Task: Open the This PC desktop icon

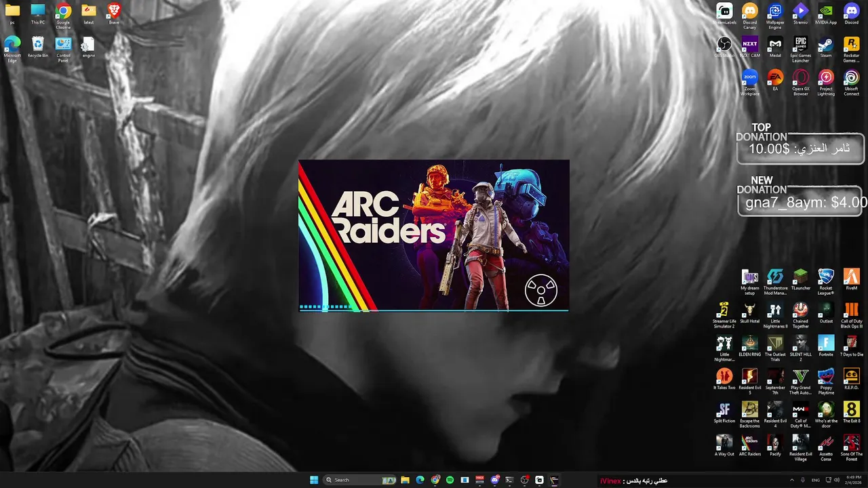Action: [38, 14]
